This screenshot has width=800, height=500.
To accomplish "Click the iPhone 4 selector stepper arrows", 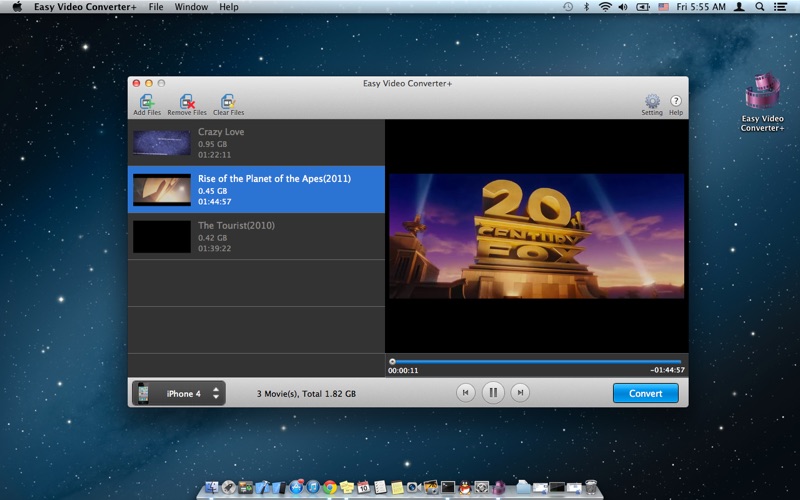I will [216, 393].
